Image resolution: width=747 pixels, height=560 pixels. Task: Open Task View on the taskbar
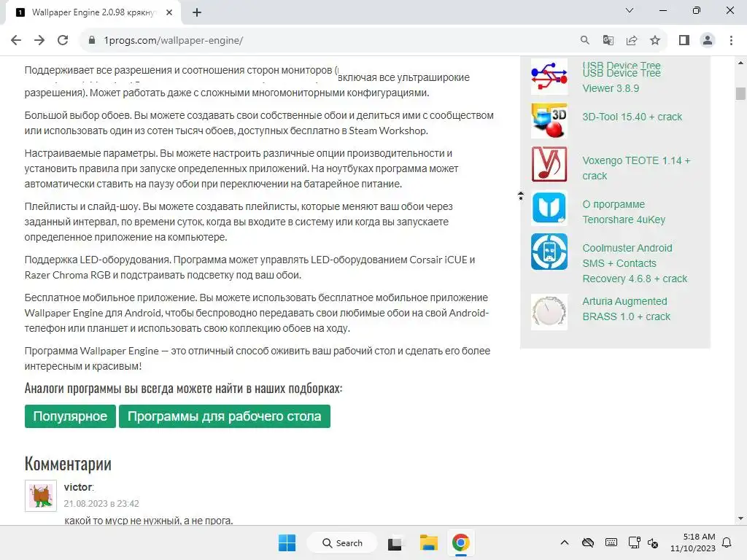395,542
